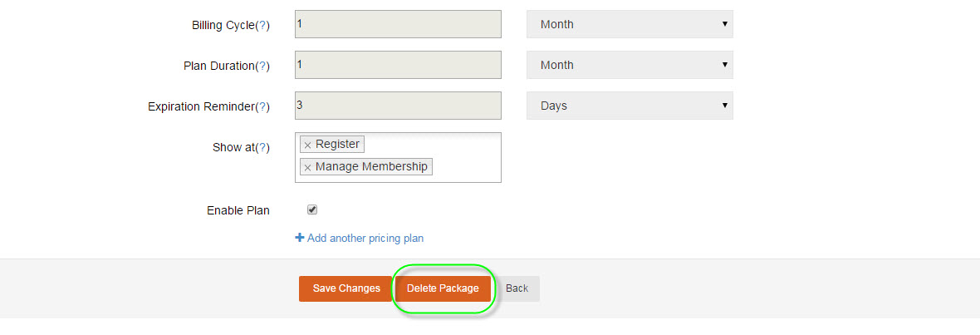The height and width of the screenshot is (335, 980).
Task: Open Billing Cycle unit dropdown
Action: click(630, 24)
